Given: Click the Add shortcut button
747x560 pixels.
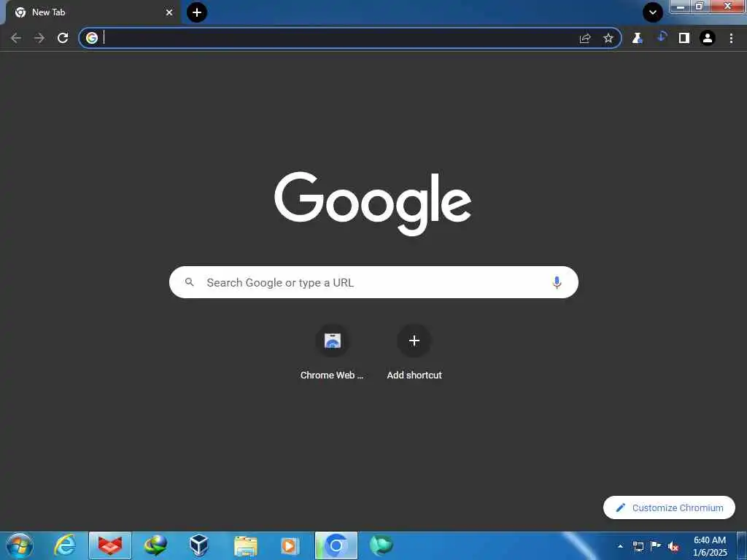Looking at the screenshot, I should point(414,352).
